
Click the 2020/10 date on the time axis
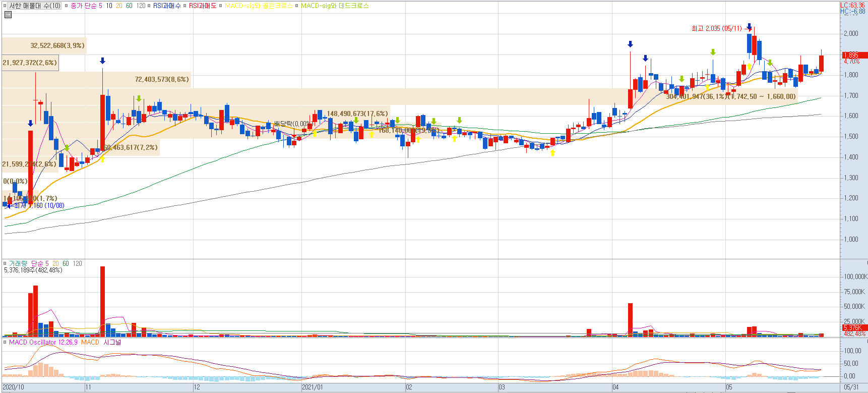[13, 387]
